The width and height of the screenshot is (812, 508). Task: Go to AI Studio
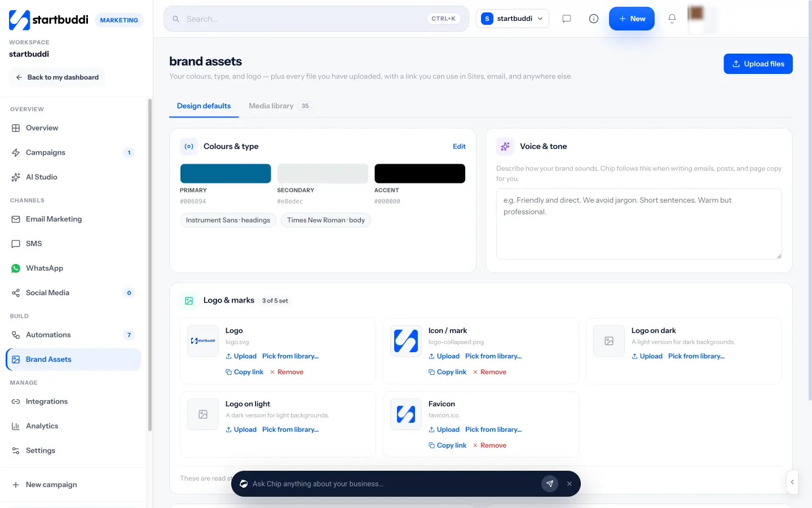pyautogui.click(x=73, y=177)
